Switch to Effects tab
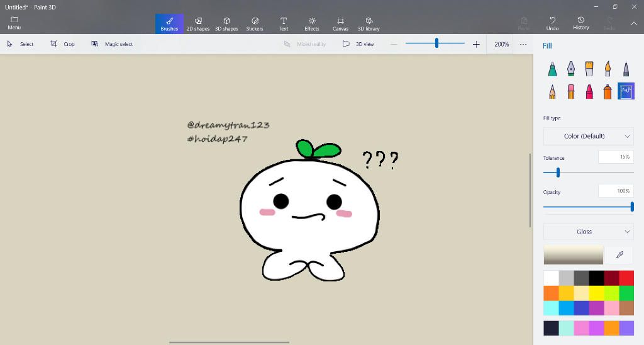This screenshot has height=345, width=644. 312,24
